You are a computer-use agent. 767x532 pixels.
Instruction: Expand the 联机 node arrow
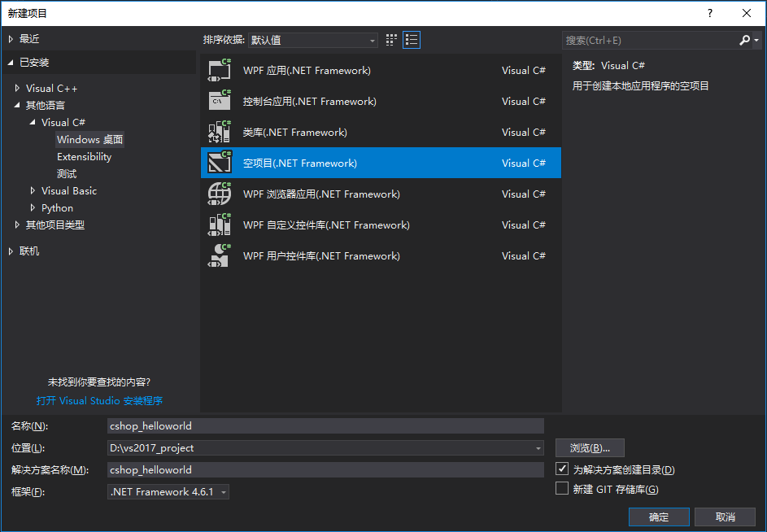[x=11, y=251]
